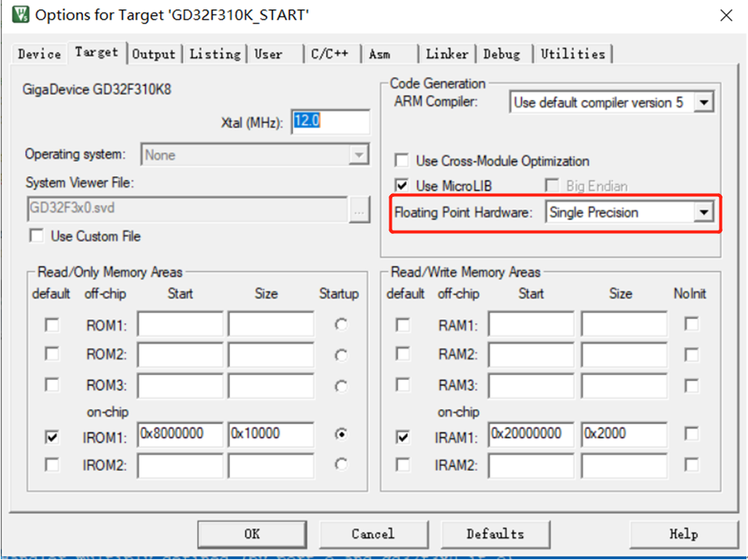Select the IROM1 Startup radio button

pos(341,434)
